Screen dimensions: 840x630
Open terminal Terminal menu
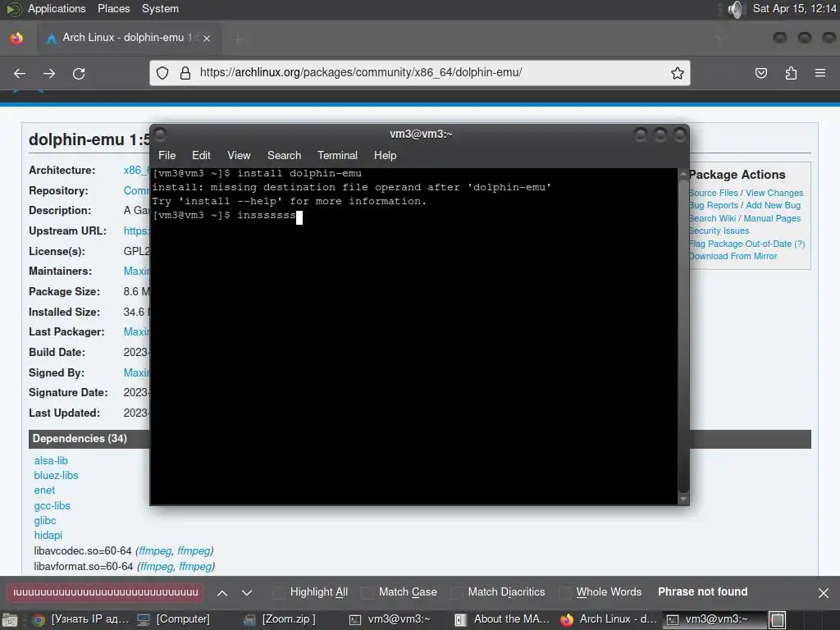coord(337,155)
